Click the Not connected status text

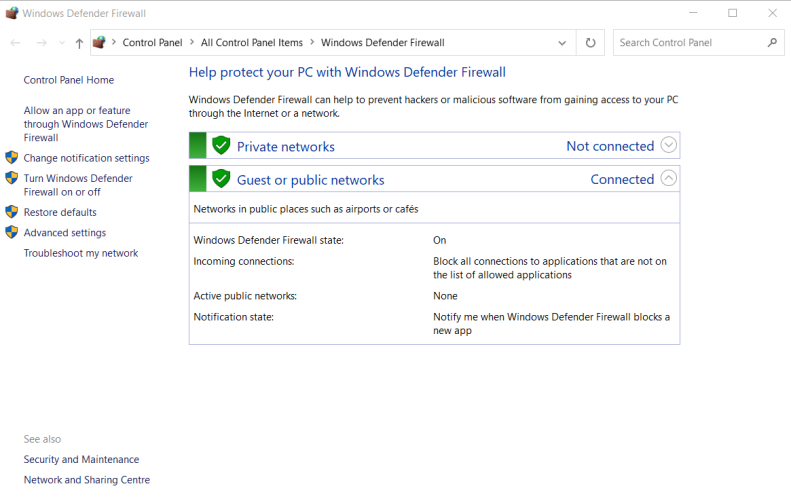pyautogui.click(x=610, y=146)
